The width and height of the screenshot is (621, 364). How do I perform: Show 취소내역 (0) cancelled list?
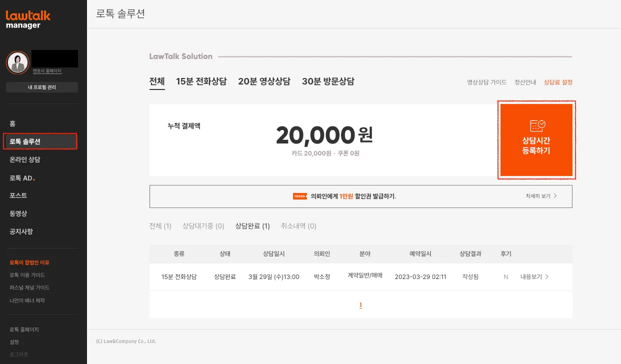298,226
